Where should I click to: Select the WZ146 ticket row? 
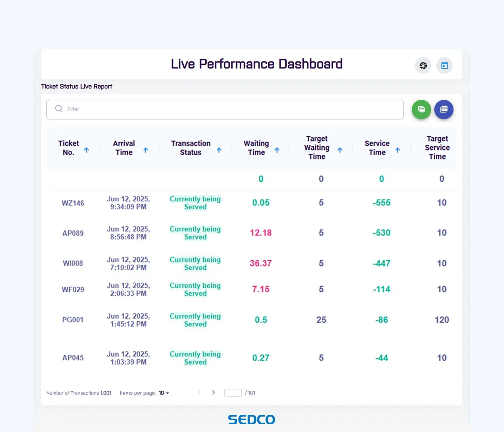pos(73,203)
